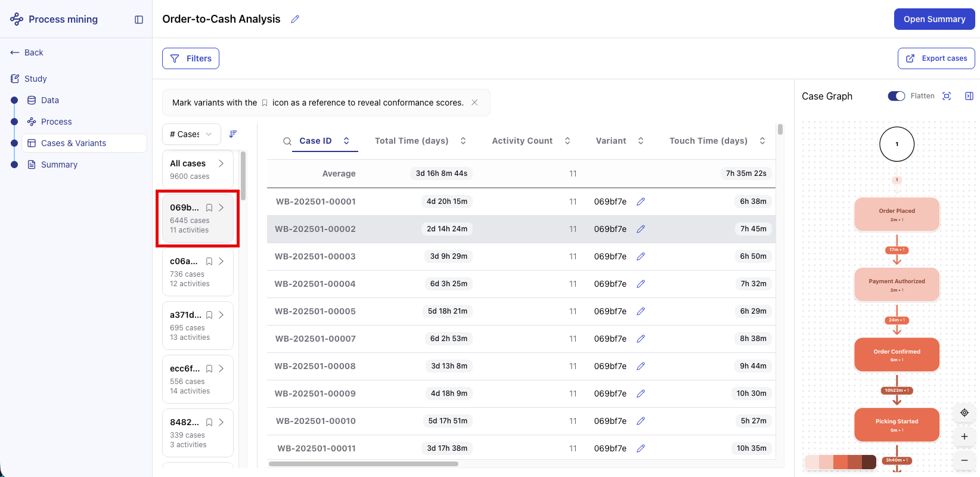The height and width of the screenshot is (477, 980).
Task: Toggle variant sort order icon beside # Cases
Action: 233,134
